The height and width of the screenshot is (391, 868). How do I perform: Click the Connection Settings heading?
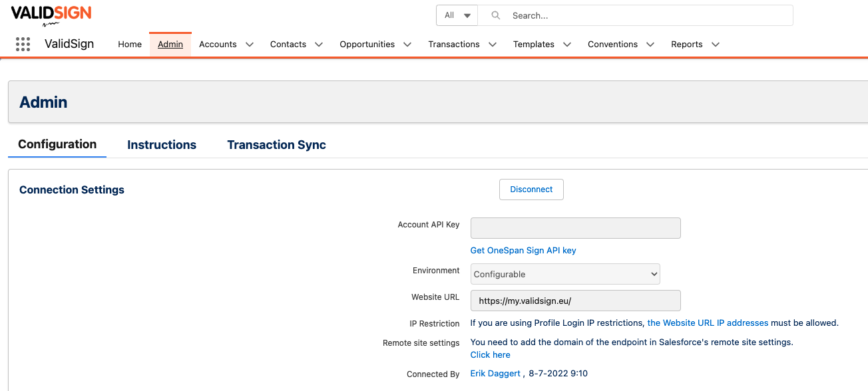tap(72, 190)
